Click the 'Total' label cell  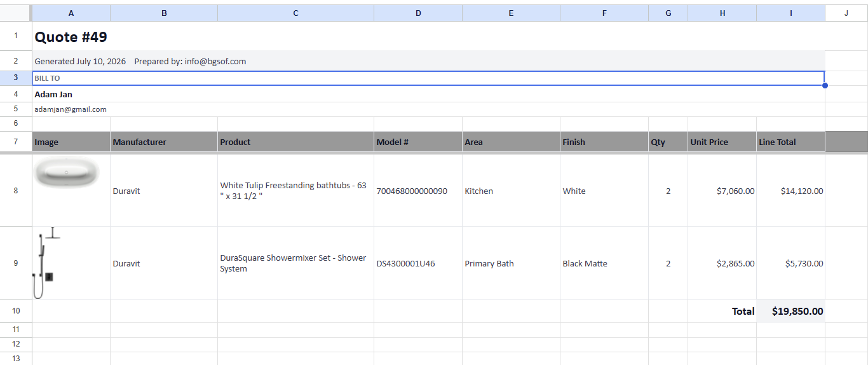722,311
